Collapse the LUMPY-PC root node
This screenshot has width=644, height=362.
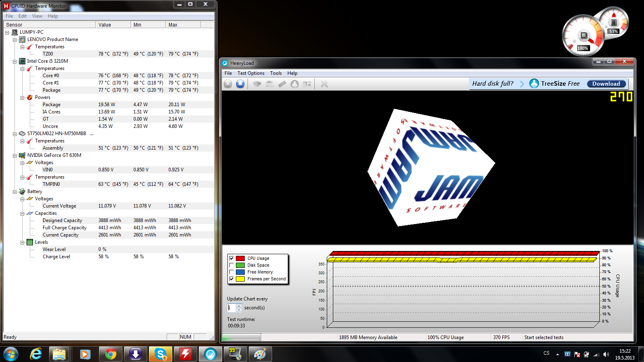point(7,33)
